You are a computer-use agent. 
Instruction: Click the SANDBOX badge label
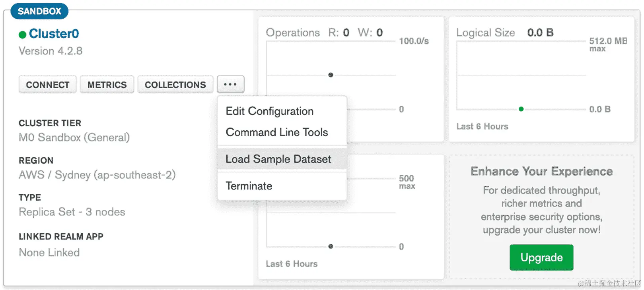[x=39, y=11]
